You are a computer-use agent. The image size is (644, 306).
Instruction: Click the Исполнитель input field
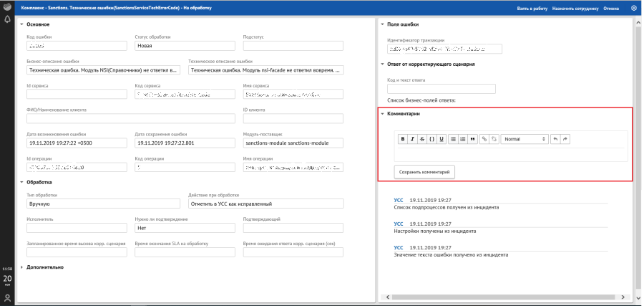click(x=76, y=228)
